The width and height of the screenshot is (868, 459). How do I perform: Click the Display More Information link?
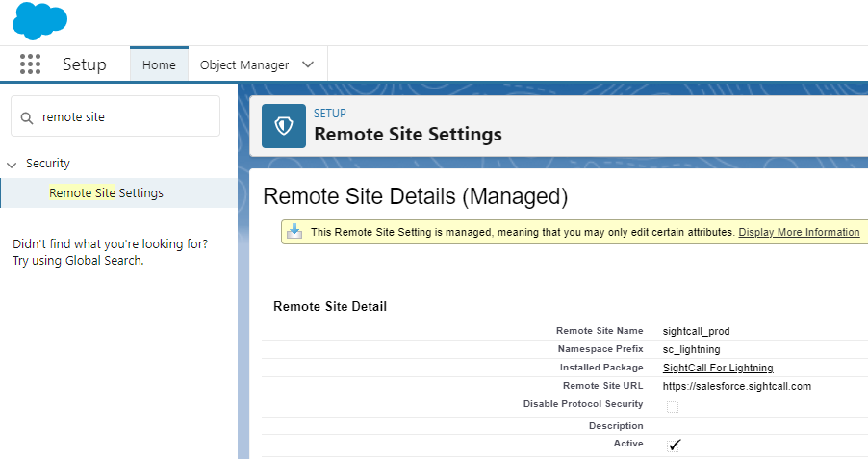click(x=799, y=232)
